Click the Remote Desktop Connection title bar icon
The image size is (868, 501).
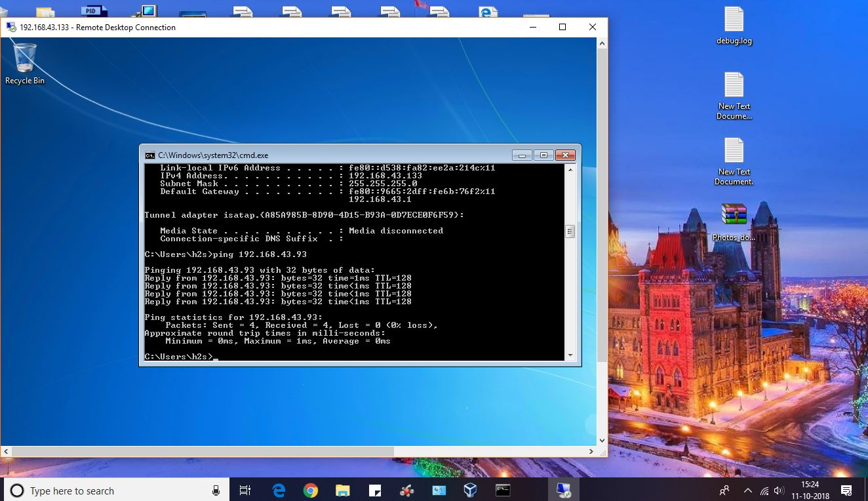(x=11, y=28)
